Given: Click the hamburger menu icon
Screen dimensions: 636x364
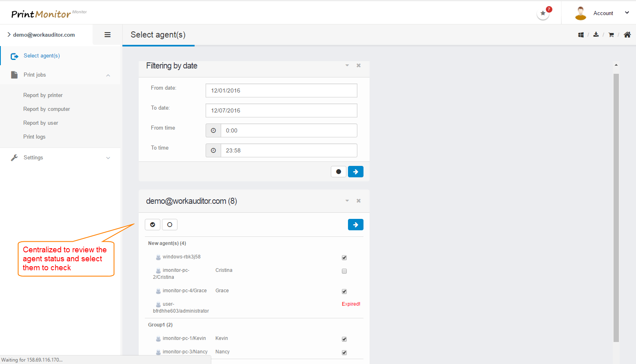Looking at the screenshot, I should (108, 35).
